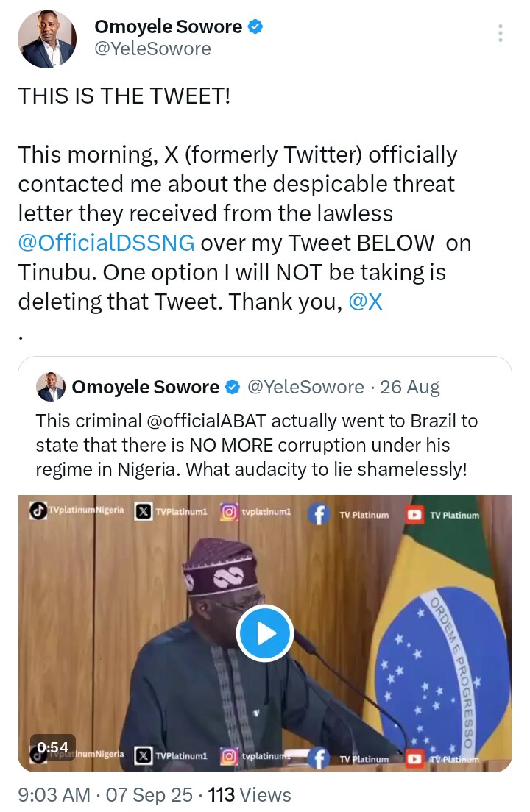Click @YeleSowore handle in quoted tweet
This screenshot has width=530, height=812.
[305, 387]
